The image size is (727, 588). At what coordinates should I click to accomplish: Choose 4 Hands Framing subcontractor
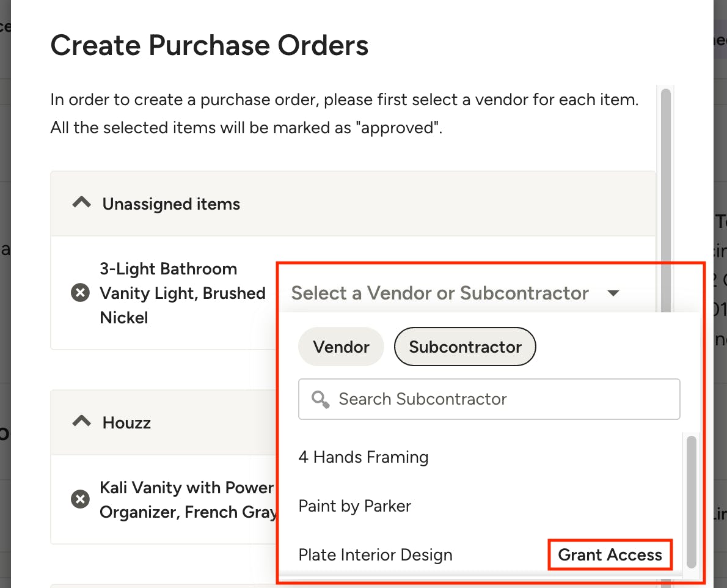[x=364, y=457]
